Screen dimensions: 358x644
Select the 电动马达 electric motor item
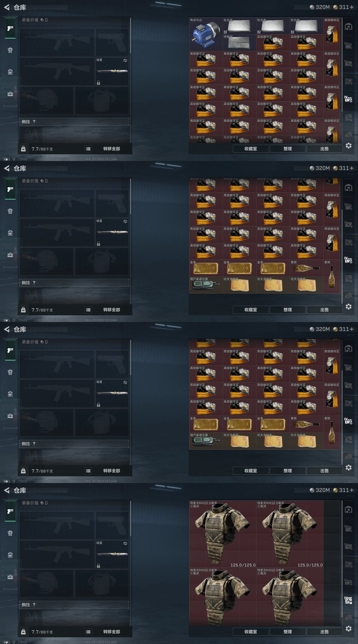click(206, 34)
